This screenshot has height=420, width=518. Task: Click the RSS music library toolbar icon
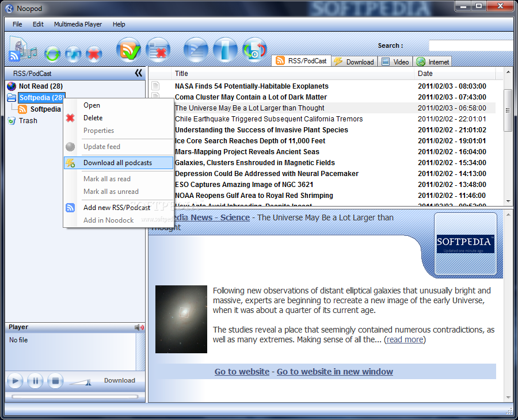[x=22, y=49]
